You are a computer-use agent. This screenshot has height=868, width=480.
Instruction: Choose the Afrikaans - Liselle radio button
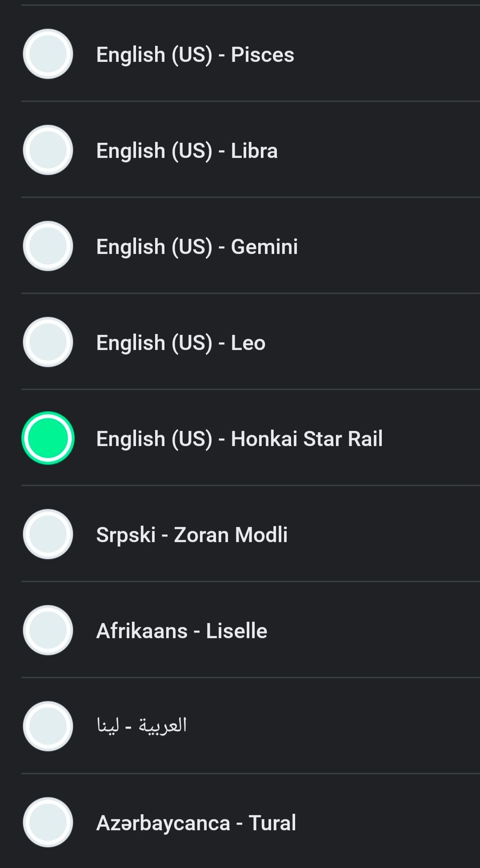click(48, 631)
